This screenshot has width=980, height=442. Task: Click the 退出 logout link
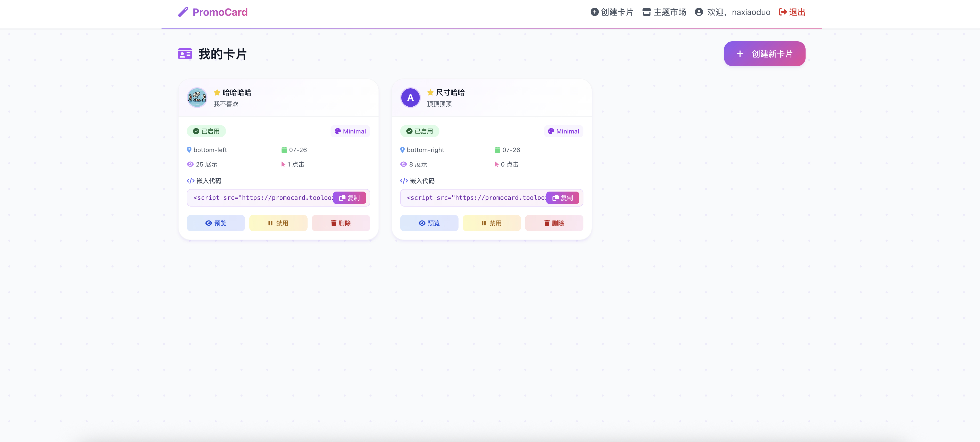[792, 12]
